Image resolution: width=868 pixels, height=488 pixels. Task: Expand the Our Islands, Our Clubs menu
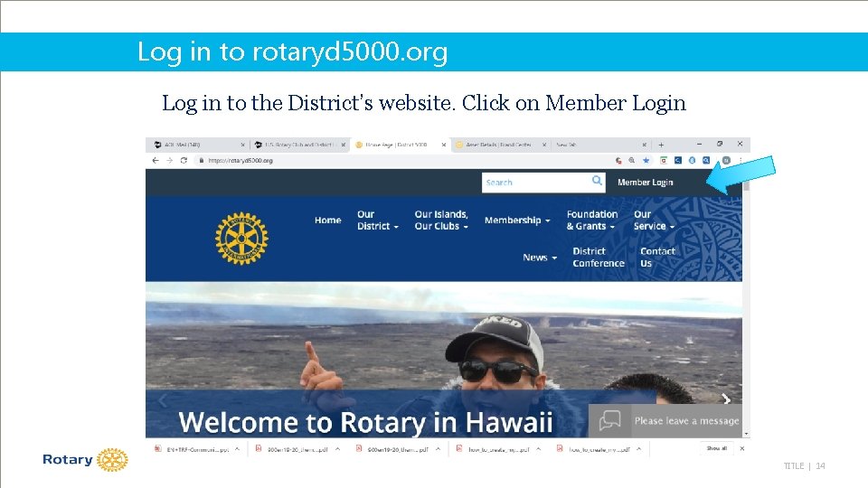pos(441,221)
